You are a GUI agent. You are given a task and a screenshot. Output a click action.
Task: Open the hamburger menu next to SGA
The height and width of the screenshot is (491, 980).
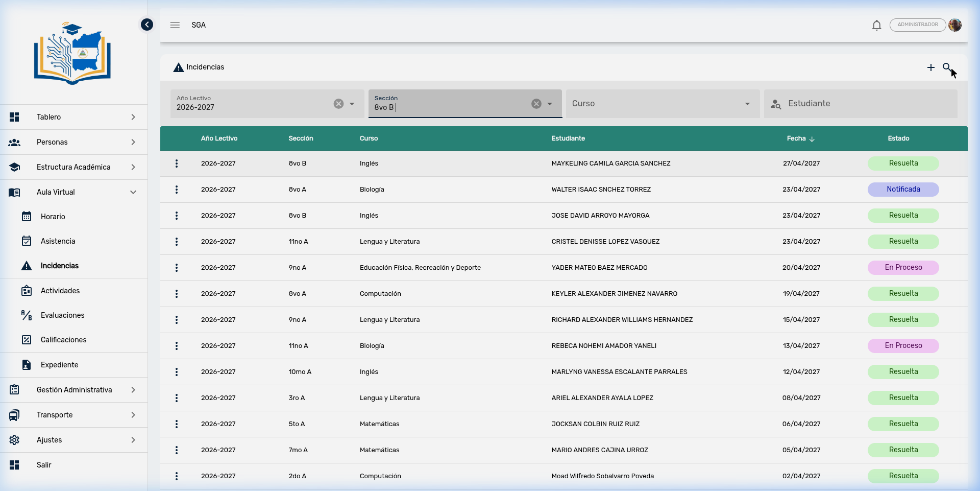(175, 25)
